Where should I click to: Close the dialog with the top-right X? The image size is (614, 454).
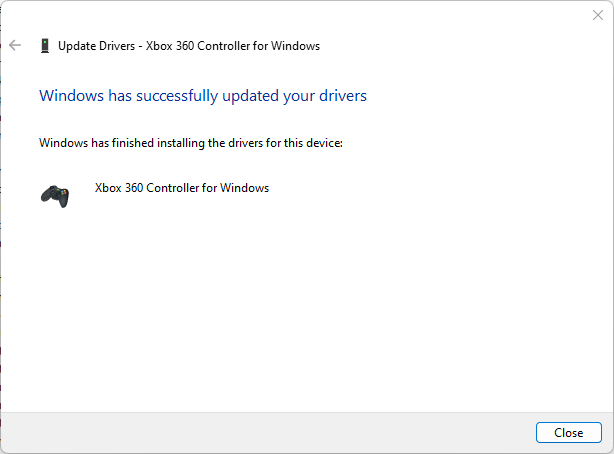pos(598,15)
